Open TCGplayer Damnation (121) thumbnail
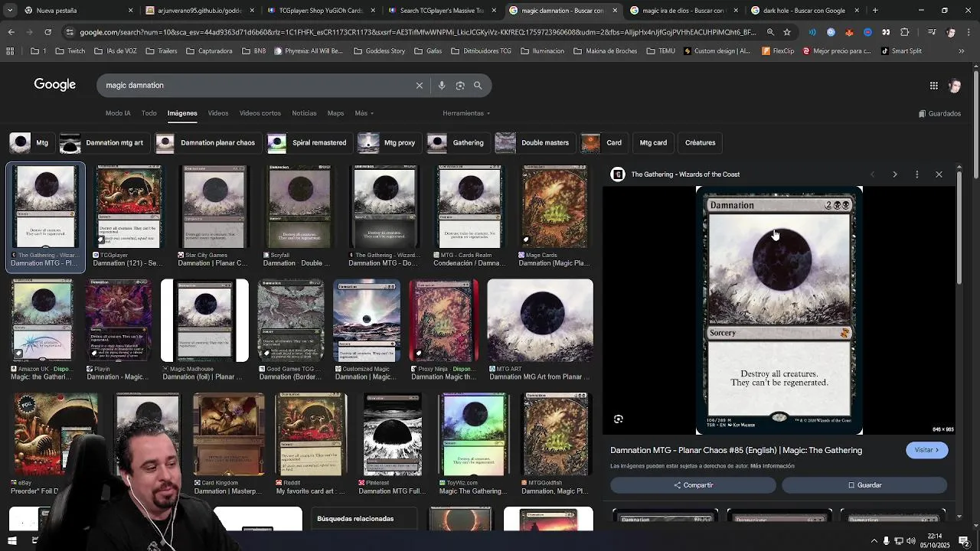This screenshot has width=980, height=551. coord(129,207)
